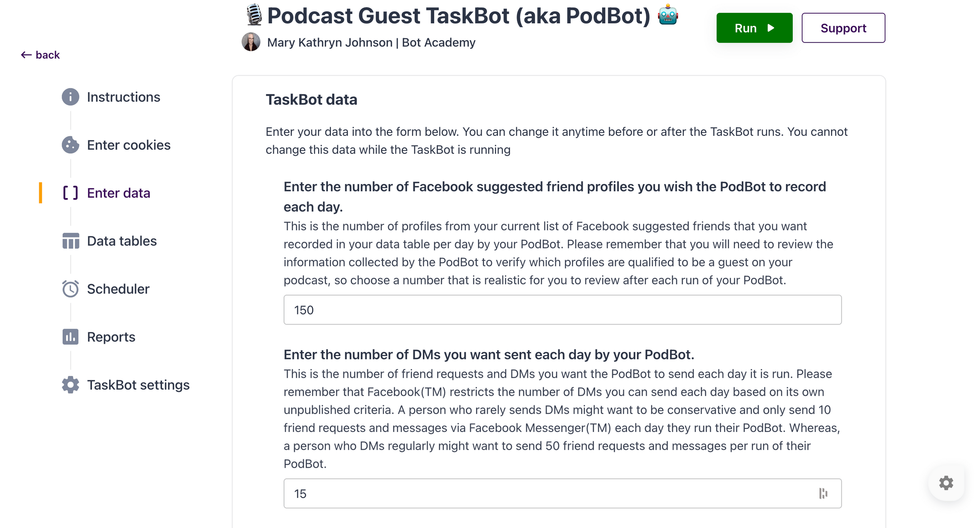
Task: Click the Scheduler alarm clock icon
Action: (70, 289)
